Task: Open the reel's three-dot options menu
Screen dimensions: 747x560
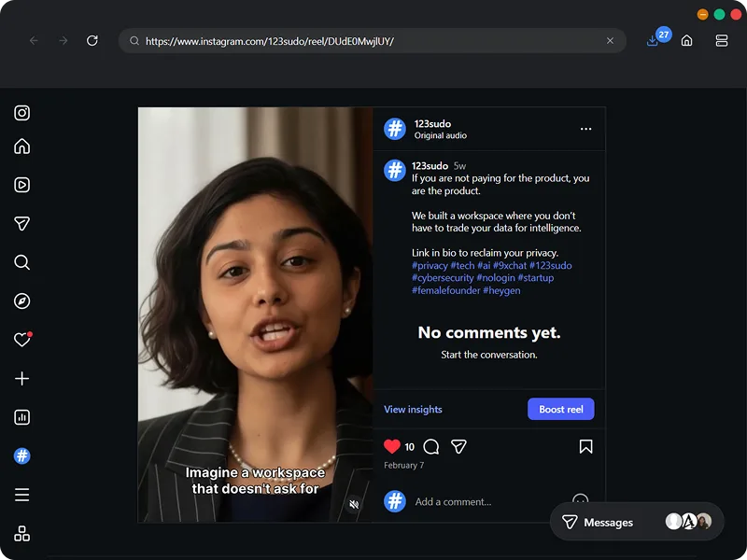Action: click(585, 129)
